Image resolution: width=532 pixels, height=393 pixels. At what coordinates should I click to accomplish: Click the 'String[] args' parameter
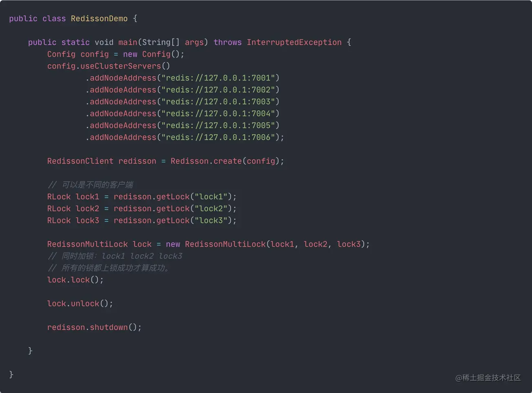click(173, 42)
